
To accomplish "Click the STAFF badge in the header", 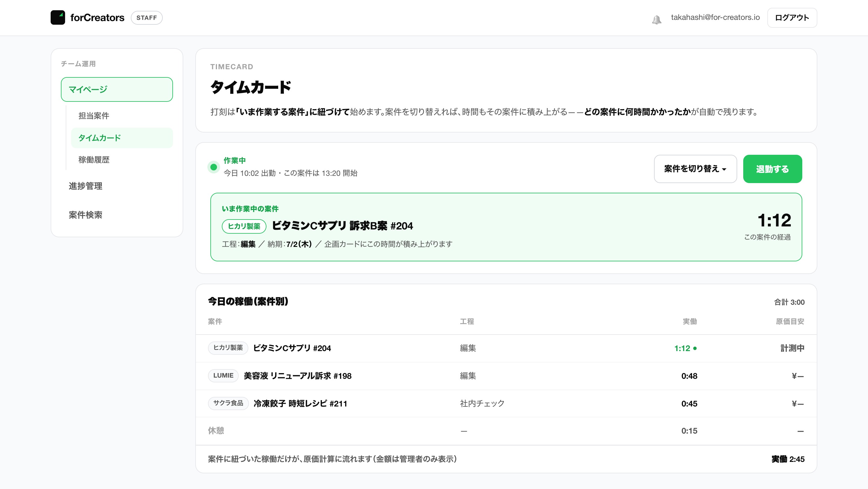I will click(146, 17).
